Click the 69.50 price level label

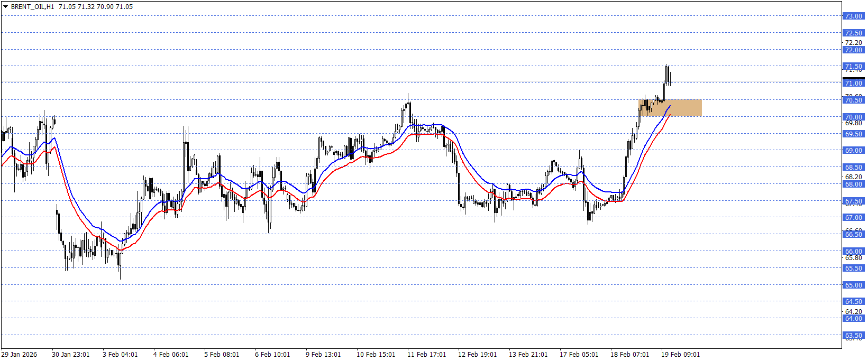click(853, 134)
